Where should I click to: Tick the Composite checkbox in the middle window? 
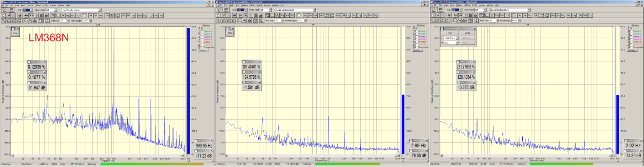tap(416, 47)
